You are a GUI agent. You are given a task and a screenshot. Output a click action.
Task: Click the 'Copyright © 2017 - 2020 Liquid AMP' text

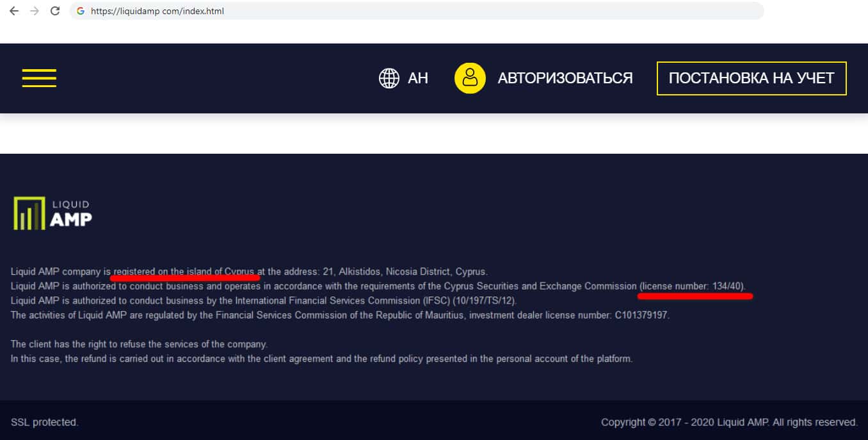(686, 422)
